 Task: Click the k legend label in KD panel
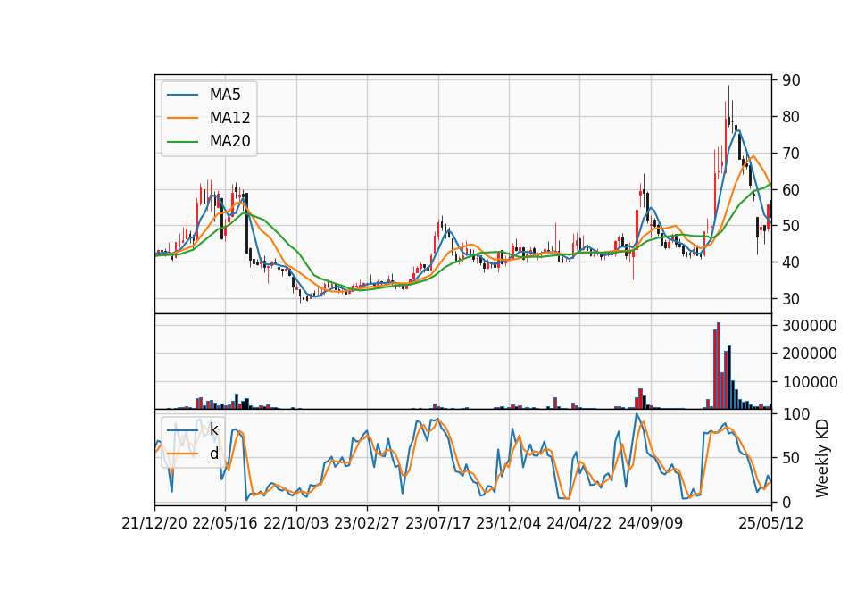tap(213, 429)
